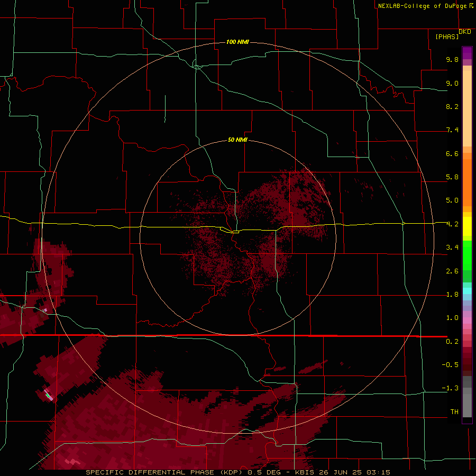Pick the pink segment of the color scale
Image resolution: width=476 pixels, height=476 pixels.
467,320
